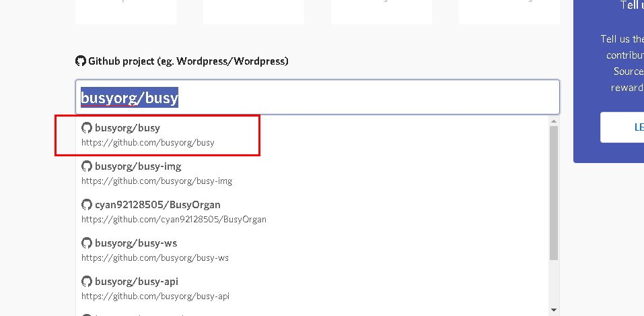
Task: Click GitHub icon beside cyan92128505/BusyOrgan
Action: 86,205
